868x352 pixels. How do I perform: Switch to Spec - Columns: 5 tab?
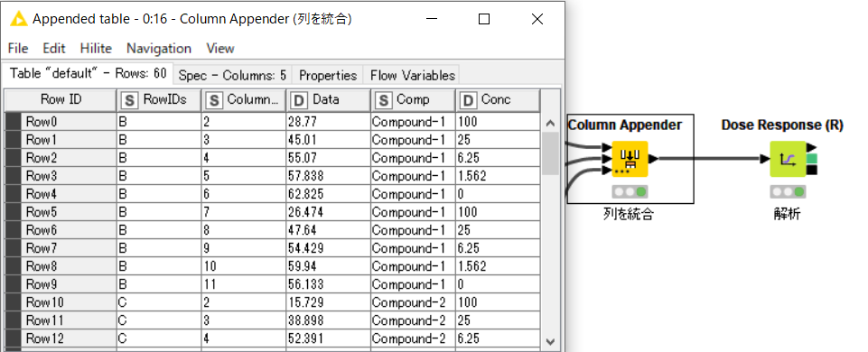point(232,75)
